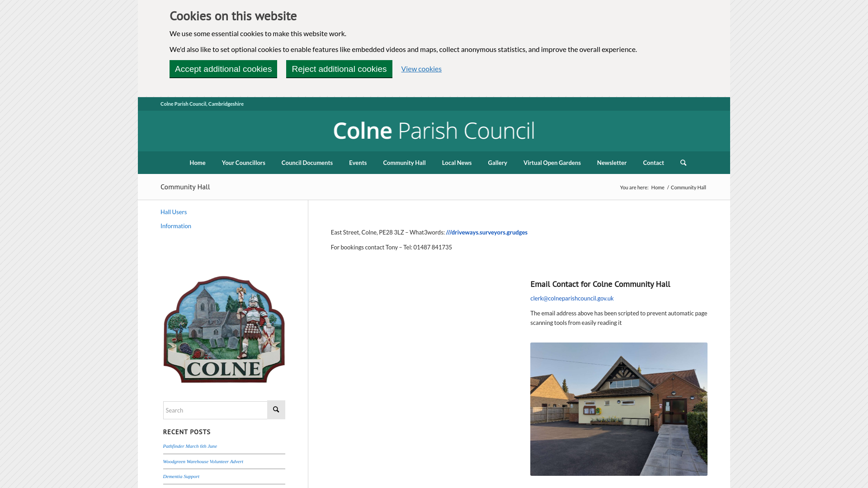This screenshot has width=868, height=488.
Task: Click the 'Cookies on this website' heading
Action: (x=233, y=16)
